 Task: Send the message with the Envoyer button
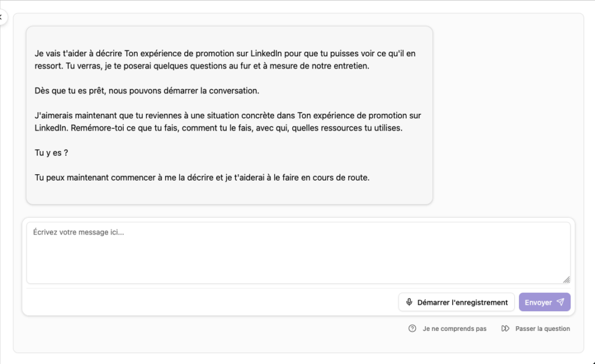coord(544,302)
